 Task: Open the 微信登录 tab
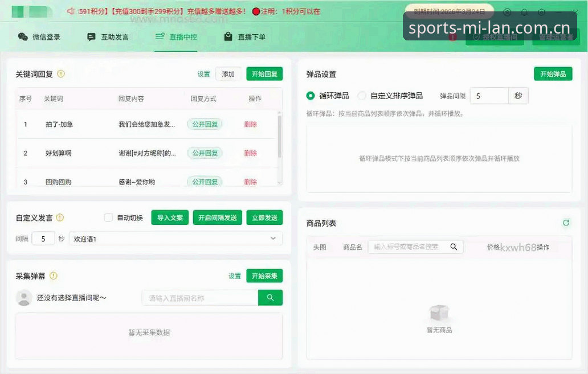(x=39, y=37)
